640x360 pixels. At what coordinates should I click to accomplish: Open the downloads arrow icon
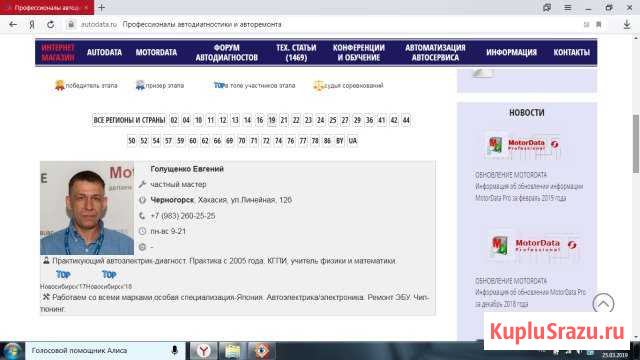[627, 24]
